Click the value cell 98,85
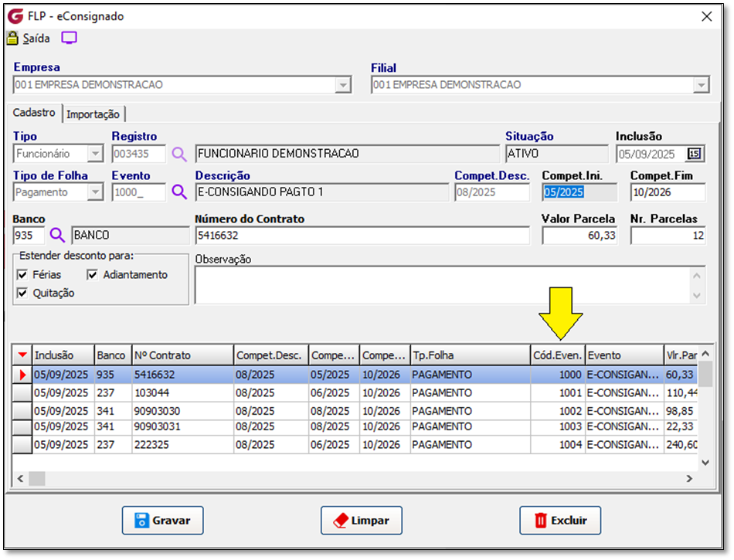 (681, 411)
